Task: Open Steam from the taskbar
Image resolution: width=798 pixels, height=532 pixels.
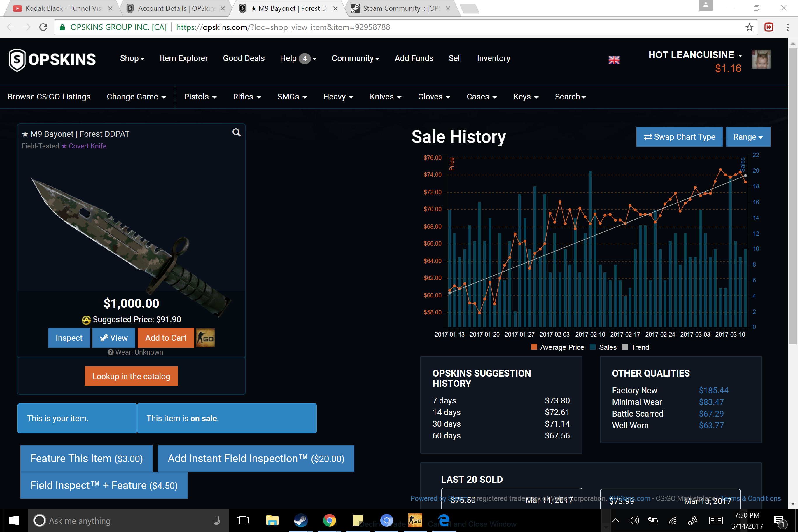Action: (301, 520)
